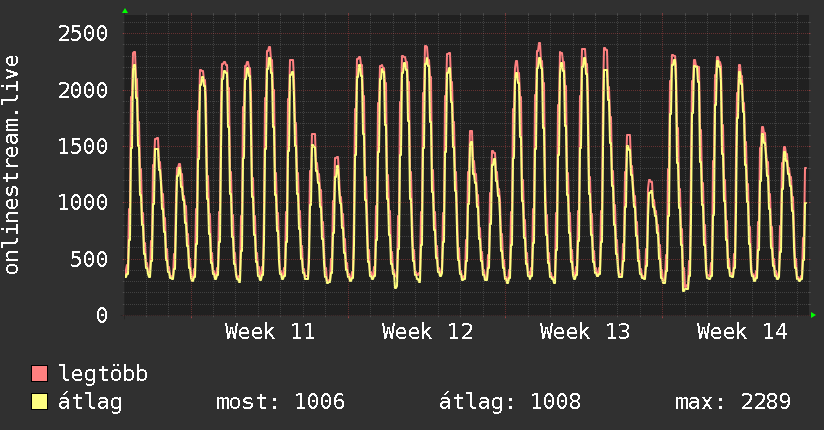Click the átlag legend label beside yellow swatch
Screen dimensions: 824x430
pos(90,402)
